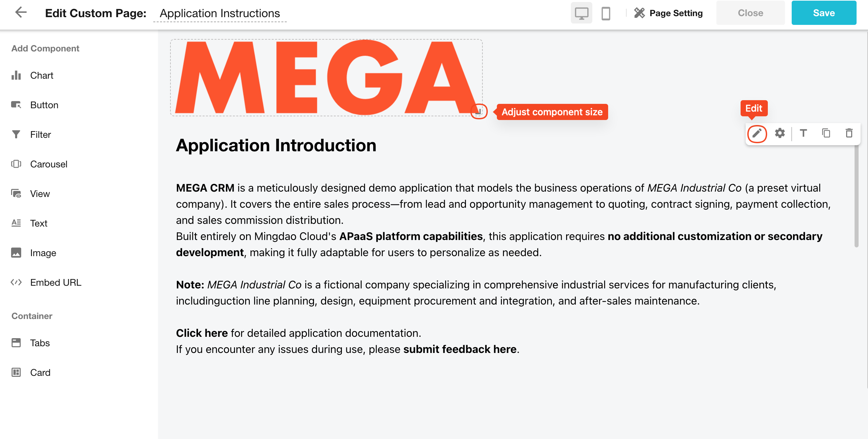Click the back arrow icon

coord(21,13)
